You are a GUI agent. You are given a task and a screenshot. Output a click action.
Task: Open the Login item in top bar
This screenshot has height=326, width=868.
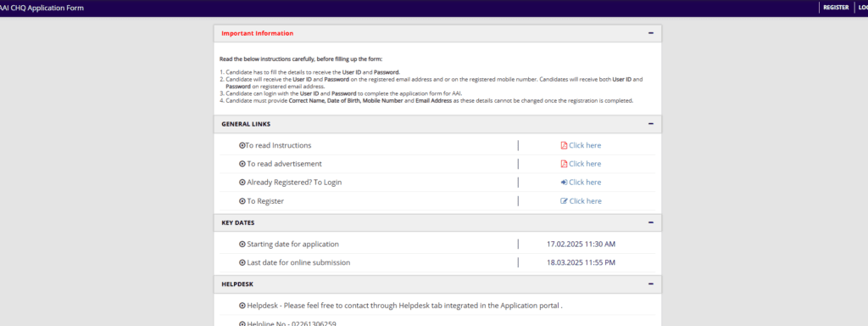[862, 8]
